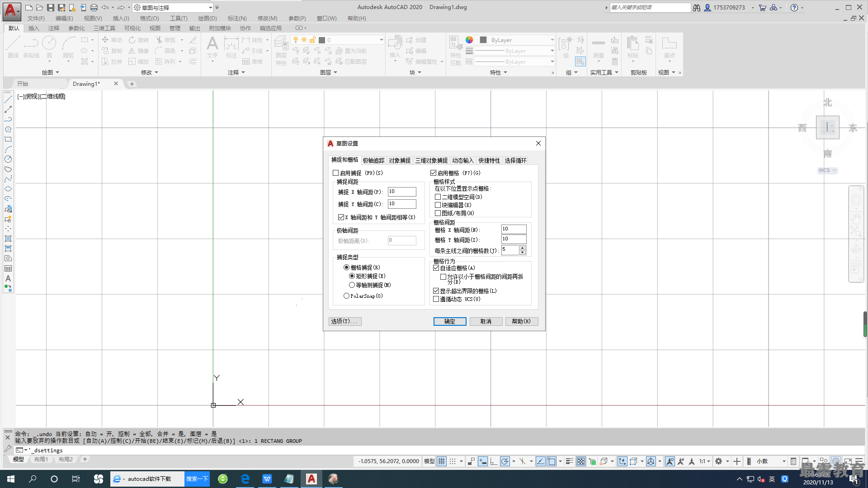Click the Undo arrow in quick access toolbar
868x488 pixels.
[x=105, y=8]
